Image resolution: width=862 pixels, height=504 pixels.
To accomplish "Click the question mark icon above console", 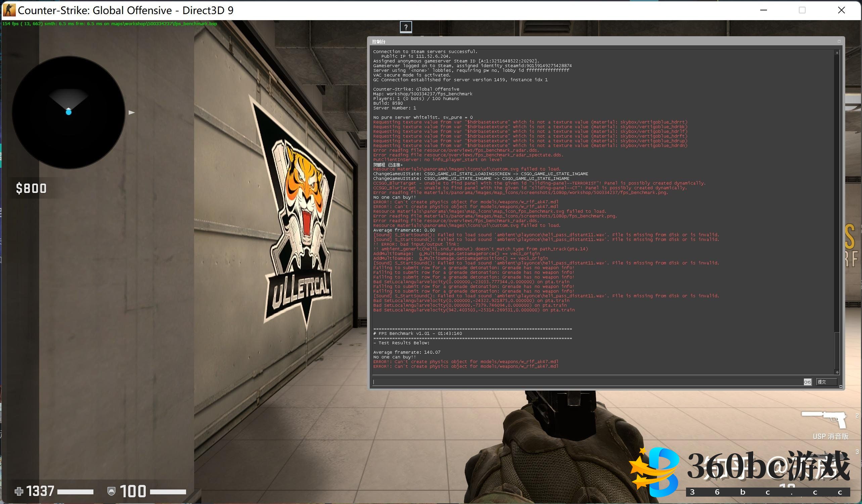I will [406, 27].
